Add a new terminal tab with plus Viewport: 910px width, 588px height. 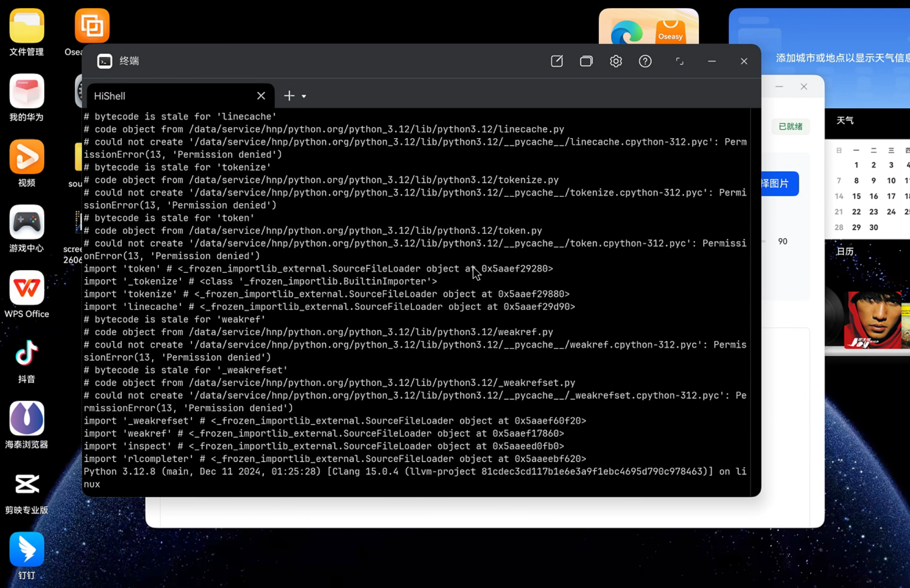(289, 96)
